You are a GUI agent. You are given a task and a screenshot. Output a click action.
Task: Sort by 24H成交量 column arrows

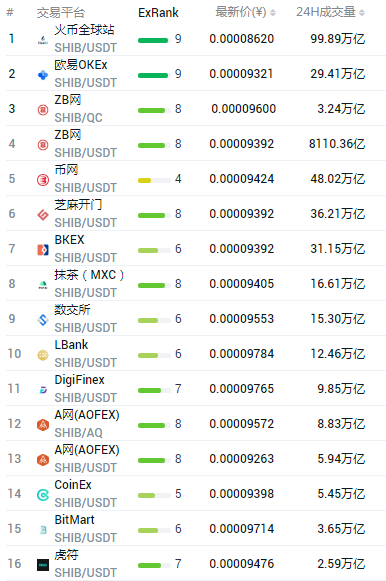coord(362,13)
